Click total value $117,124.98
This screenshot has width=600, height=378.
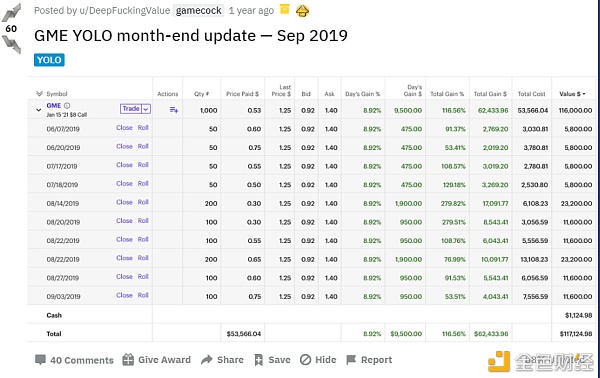click(x=576, y=334)
